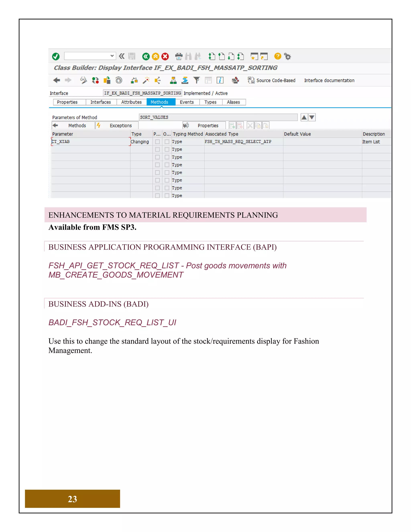Image resolution: width=411 pixels, height=532 pixels.
Task: Click the Copy icon in parameter toolbar
Action: click(258, 125)
